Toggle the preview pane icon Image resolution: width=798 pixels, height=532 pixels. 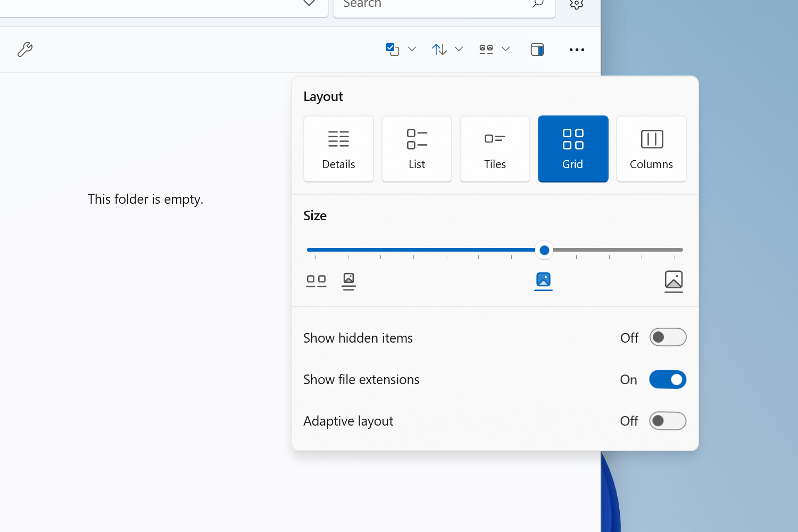point(537,49)
